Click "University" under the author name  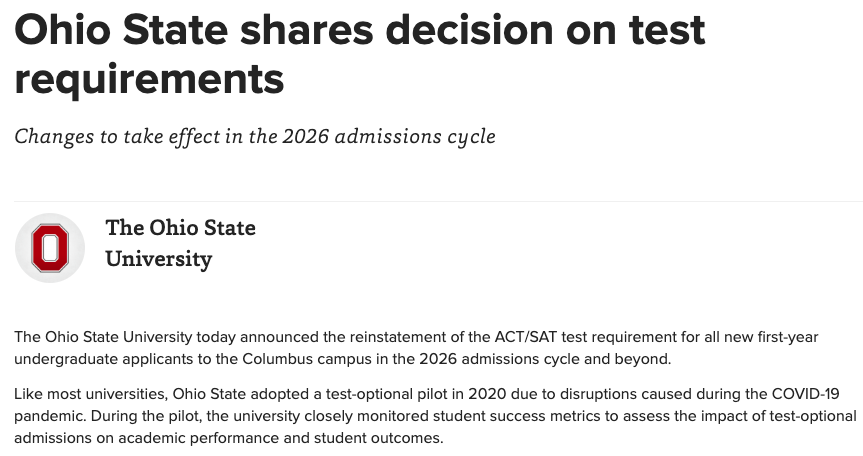[x=159, y=259]
